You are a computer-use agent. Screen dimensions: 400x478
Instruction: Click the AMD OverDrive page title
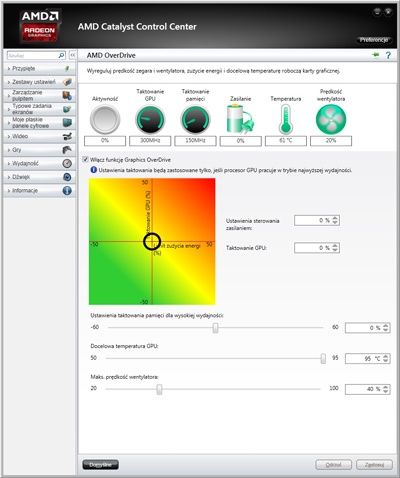[x=111, y=55]
